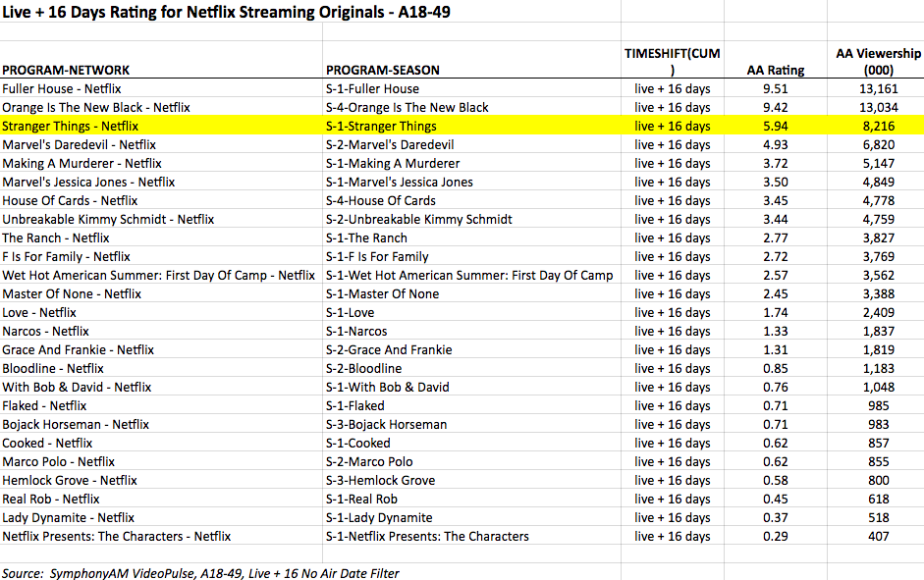This screenshot has width=924, height=580.
Task: Click 'F Is For Family - Netflix' cell
Action: pos(66,257)
